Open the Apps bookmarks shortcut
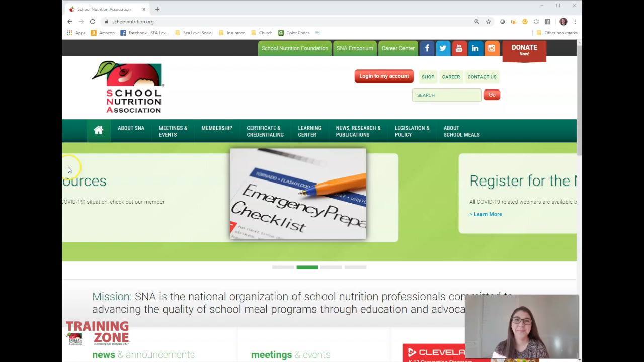The height and width of the screenshot is (362, 644). pos(76,33)
